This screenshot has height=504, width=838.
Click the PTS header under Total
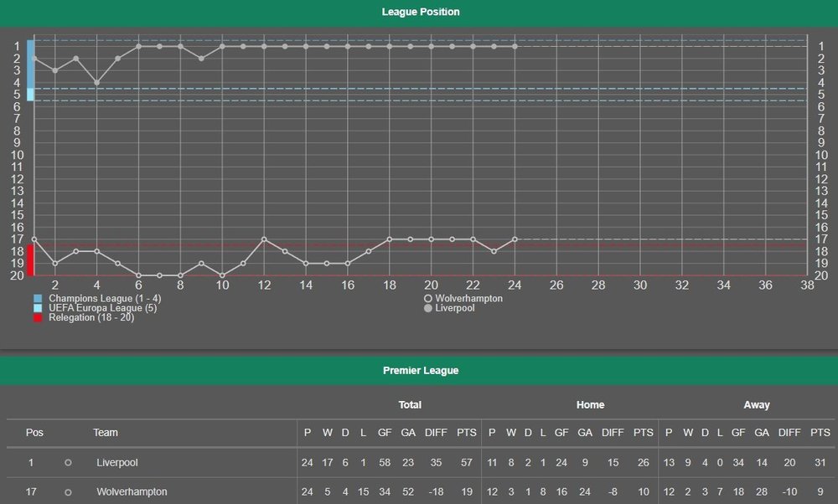click(467, 433)
